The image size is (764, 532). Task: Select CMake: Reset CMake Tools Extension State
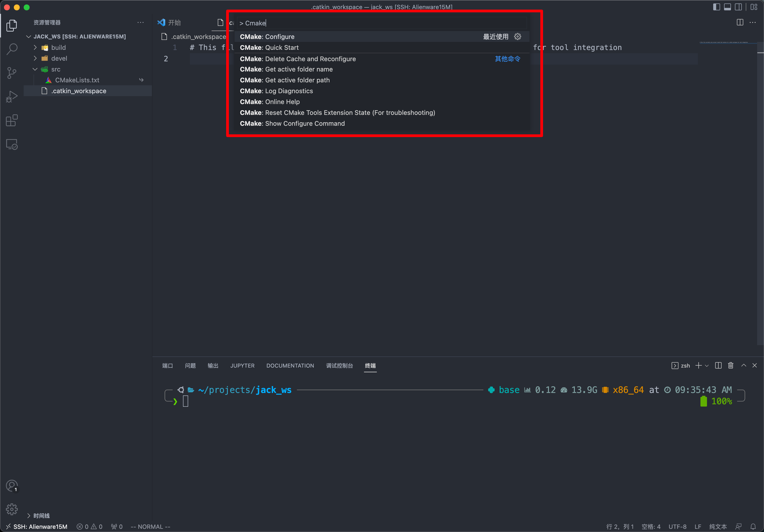[x=382, y=112]
